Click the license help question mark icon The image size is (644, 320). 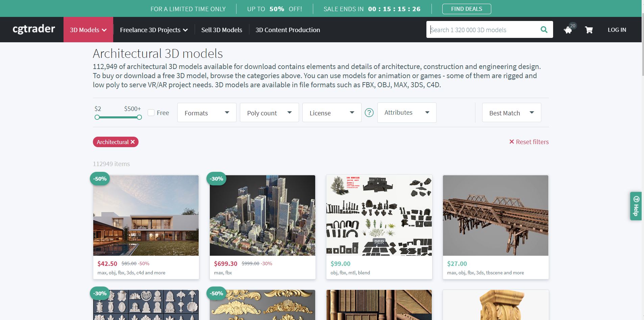(369, 113)
